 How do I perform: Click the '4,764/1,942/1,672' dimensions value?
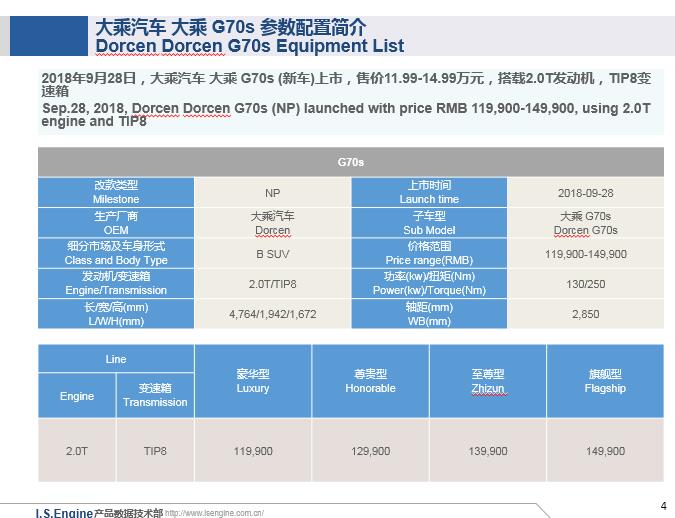click(x=272, y=314)
